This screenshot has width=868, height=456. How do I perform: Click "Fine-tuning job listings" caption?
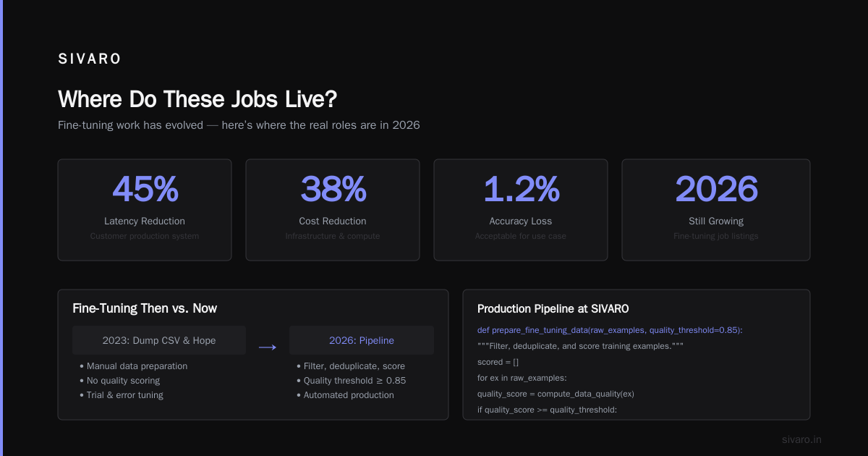716,236
